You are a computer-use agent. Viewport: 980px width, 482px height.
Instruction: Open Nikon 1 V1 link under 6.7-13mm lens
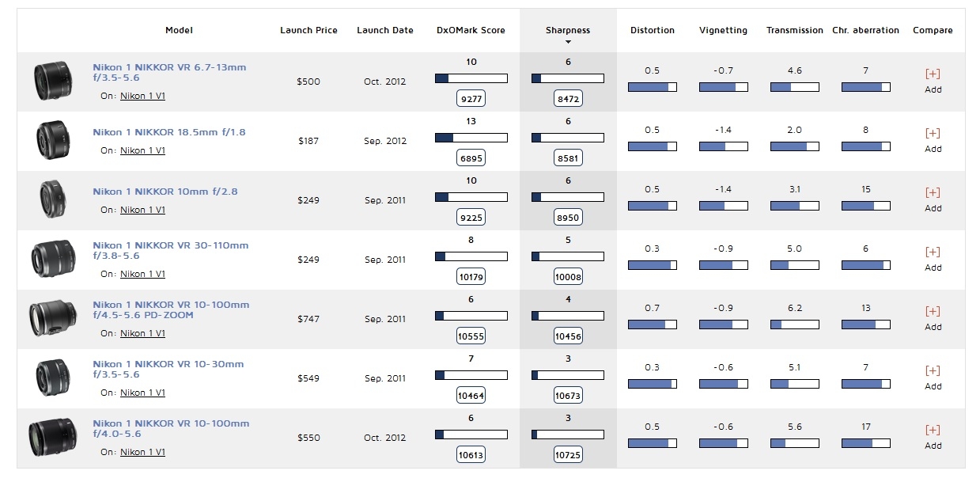pyautogui.click(x=142, y=96)
